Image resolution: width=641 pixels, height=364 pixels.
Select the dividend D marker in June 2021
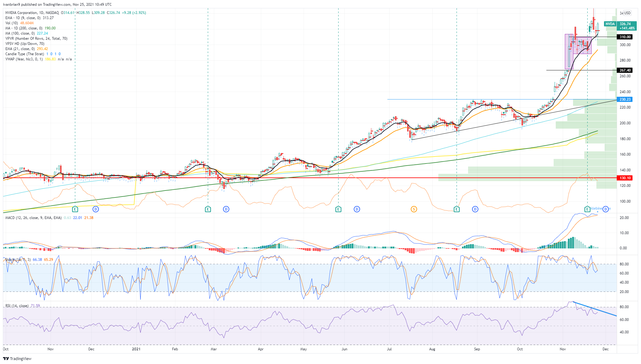pos(357,209)
